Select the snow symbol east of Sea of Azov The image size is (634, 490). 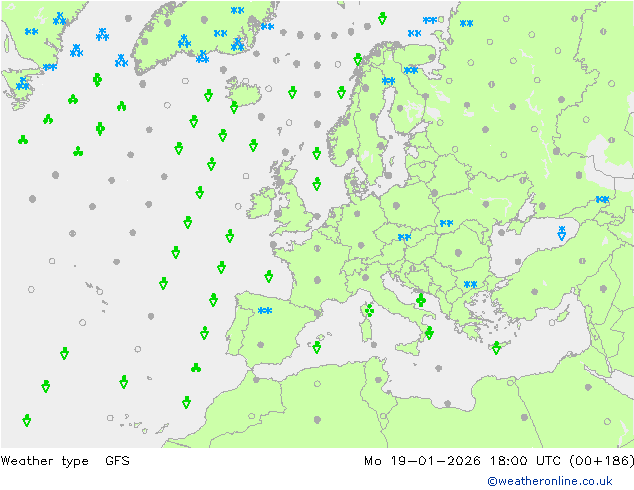pyautogui.click(x=602, y=199)
